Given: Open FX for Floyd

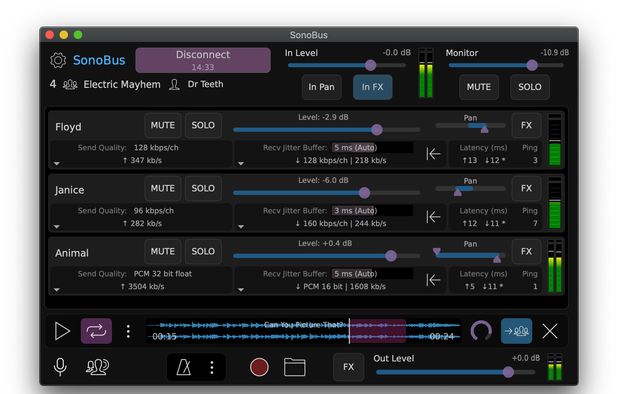Looking at the screenshot, I should 526,125.
